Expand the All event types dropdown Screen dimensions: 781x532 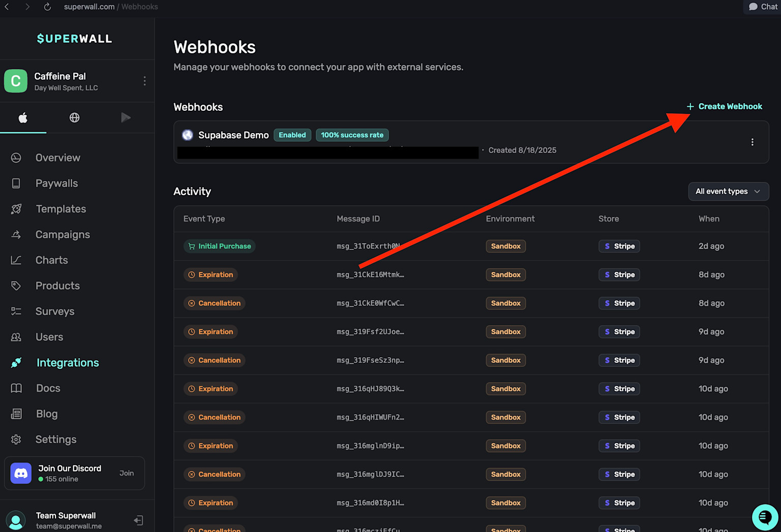(728, 192)
